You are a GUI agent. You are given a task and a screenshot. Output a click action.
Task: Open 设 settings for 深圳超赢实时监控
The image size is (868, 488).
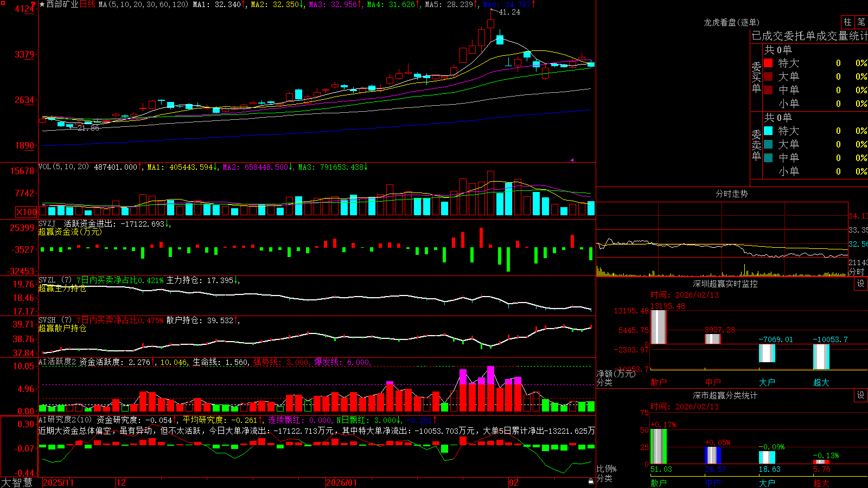point(861,284)
